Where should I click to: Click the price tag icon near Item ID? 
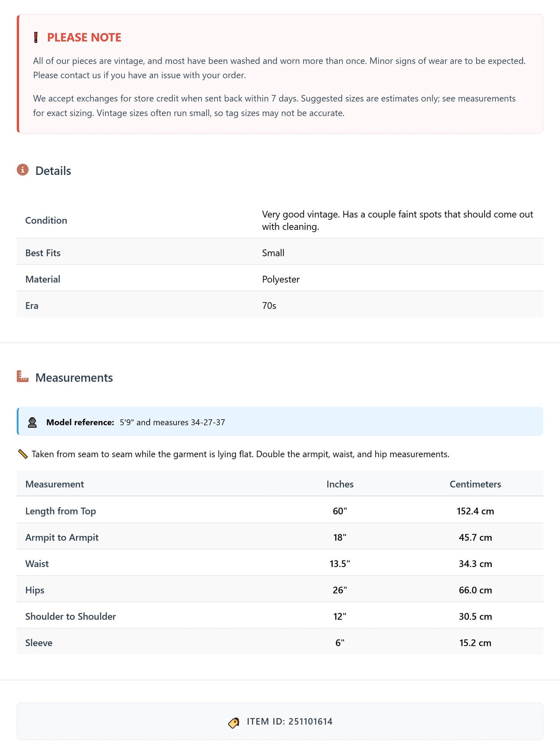click(x=234, y=722)
